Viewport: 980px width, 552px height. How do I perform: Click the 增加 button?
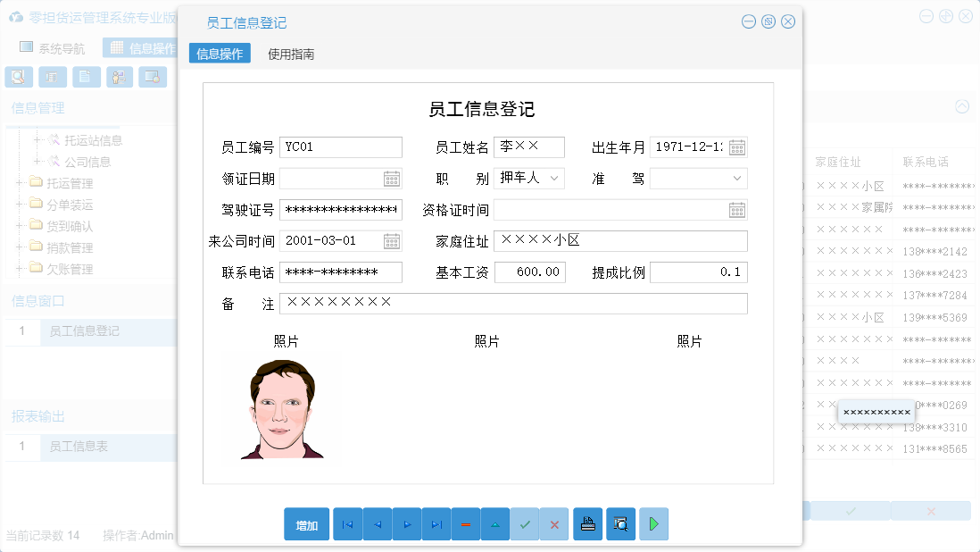[306, 524]
